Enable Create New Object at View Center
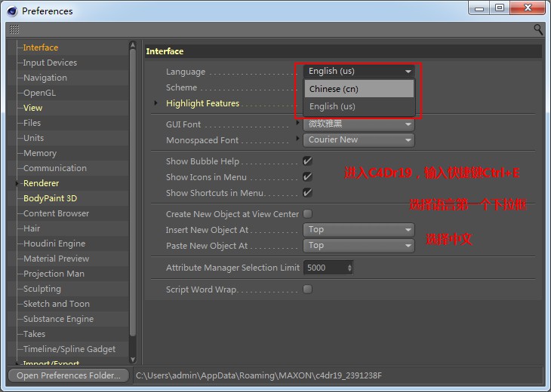The image size is (551, 392). 307,214
